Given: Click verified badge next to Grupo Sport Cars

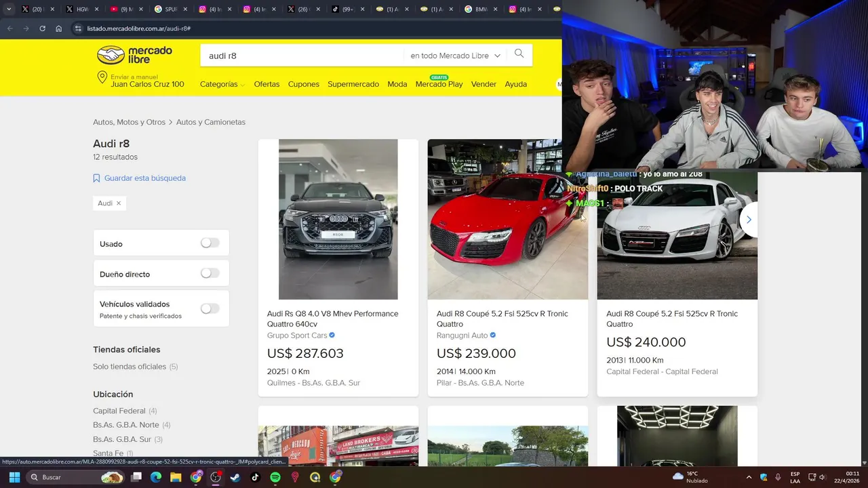Looking at the screenshot, I should 332,335.
